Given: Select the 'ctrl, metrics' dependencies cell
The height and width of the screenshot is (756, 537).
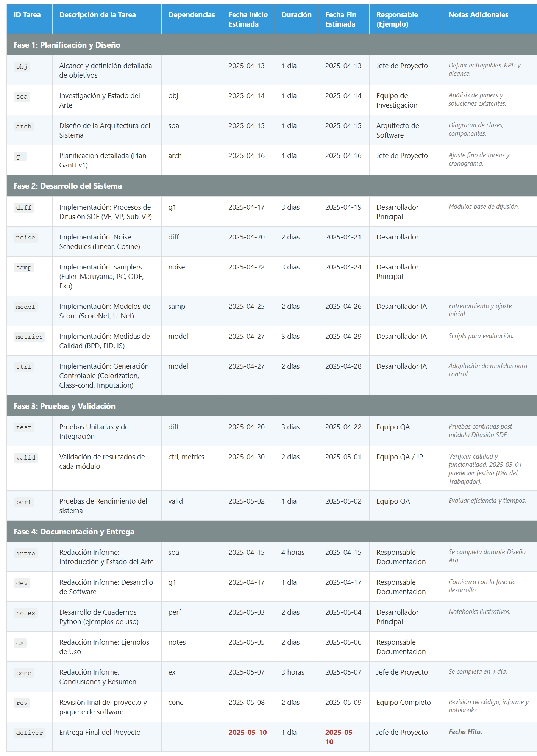Looking at the screenshot, I should pyautogui.click(x=186, y=457).
